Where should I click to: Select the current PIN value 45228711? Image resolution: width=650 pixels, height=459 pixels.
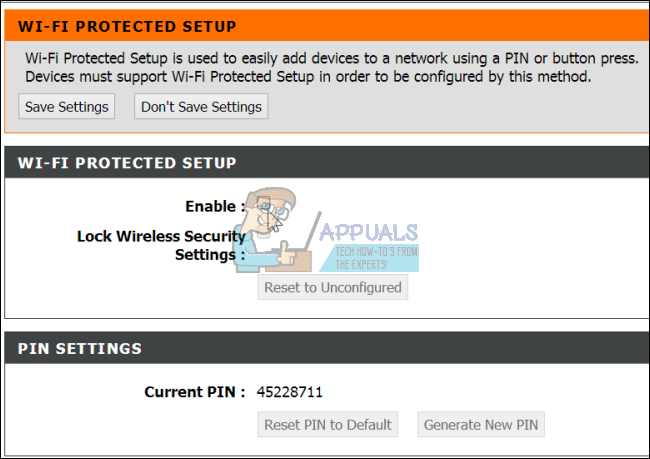(x=290, y=392)
